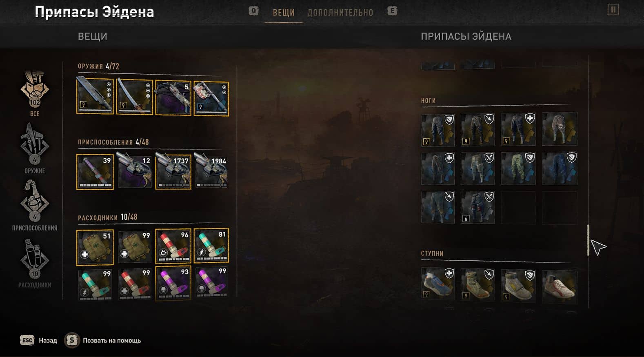Open the ДОПОЛНИТЕЛЬНО tab
Image resolution: width=644 pixels, height=357 pixels.
pos(340,13)
